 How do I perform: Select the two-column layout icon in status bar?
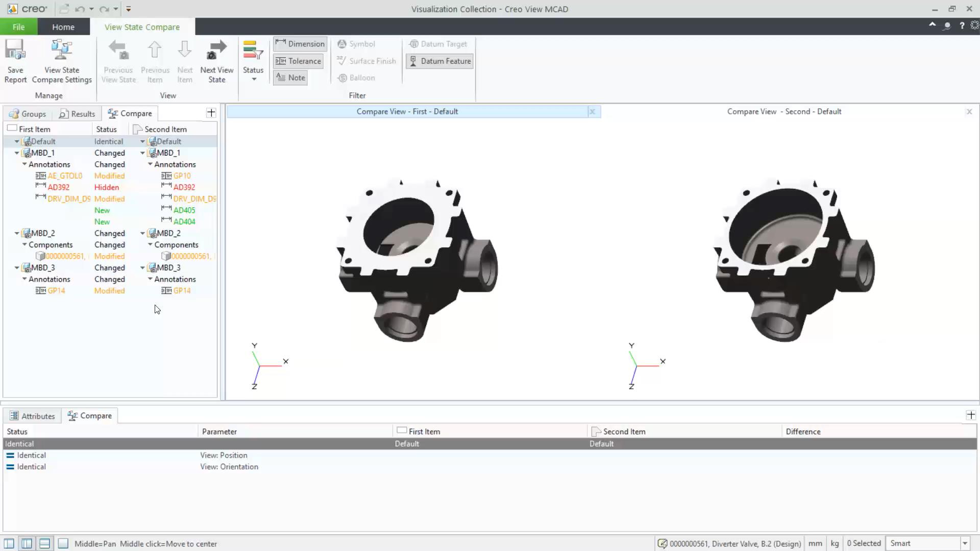tap(27, 543)
